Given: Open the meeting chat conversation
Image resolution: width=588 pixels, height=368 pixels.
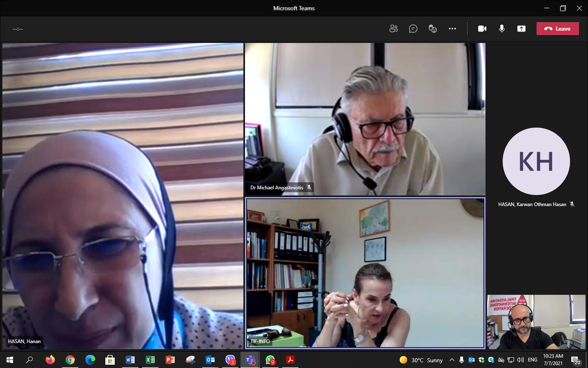Looking at the screenshot, I should click(x=413, y=28).
